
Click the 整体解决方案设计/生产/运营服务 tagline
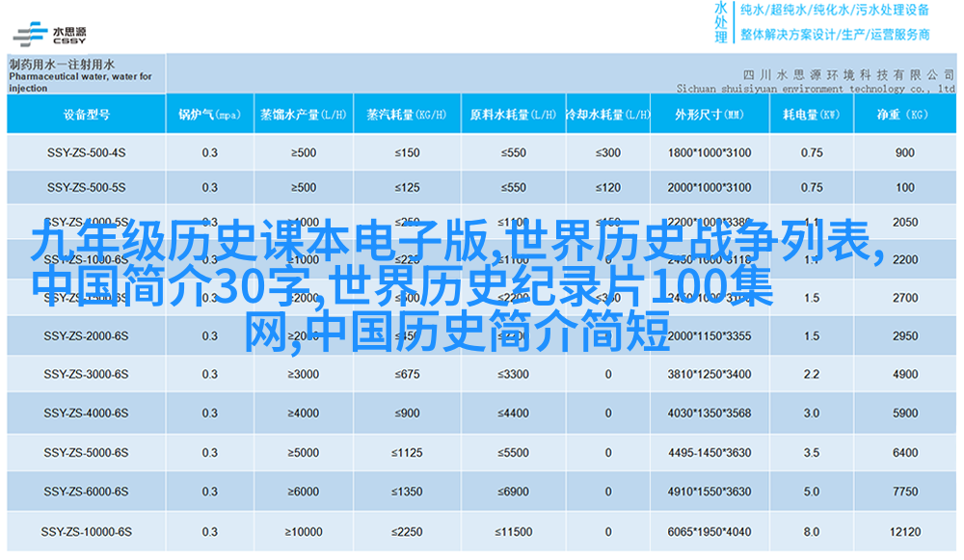tap(834, 34)
